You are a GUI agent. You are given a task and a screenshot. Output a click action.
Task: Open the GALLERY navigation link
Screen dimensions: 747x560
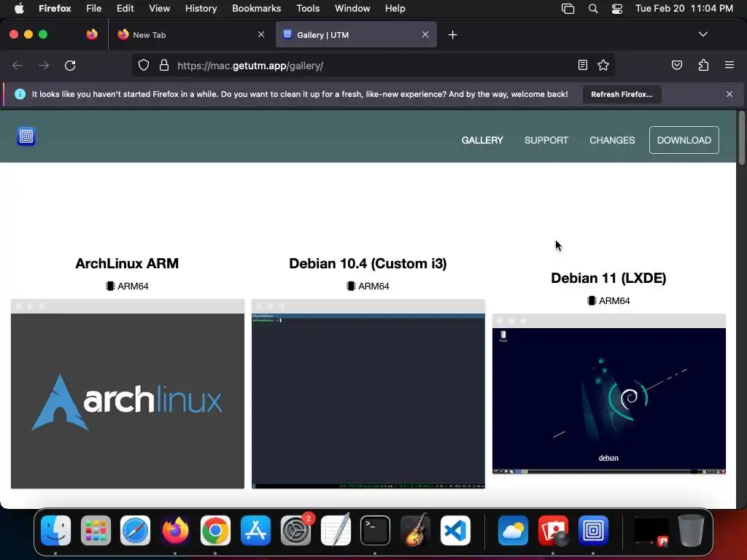(482, 140)
